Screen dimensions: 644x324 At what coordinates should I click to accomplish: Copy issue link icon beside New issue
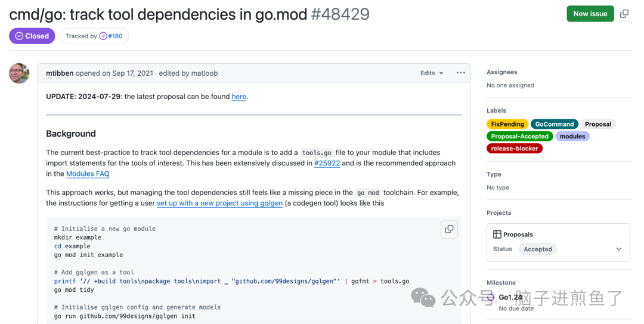(x=624, y=14)
